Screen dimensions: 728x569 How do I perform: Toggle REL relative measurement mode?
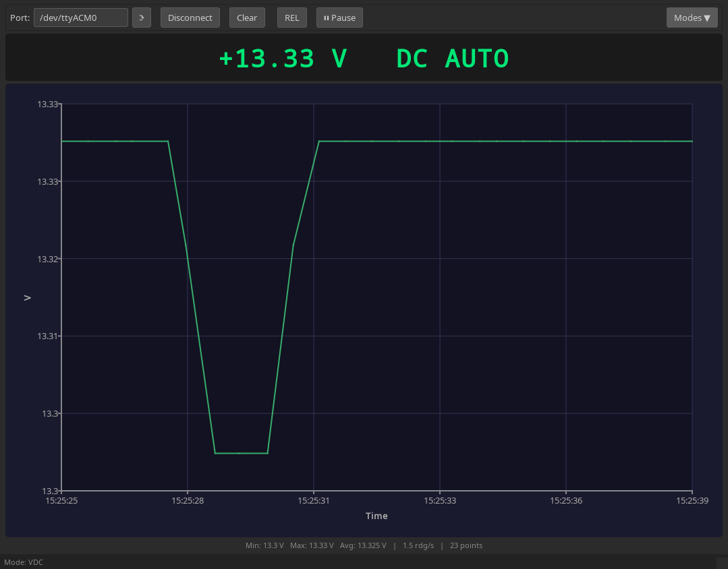click(x=291, y=18)
